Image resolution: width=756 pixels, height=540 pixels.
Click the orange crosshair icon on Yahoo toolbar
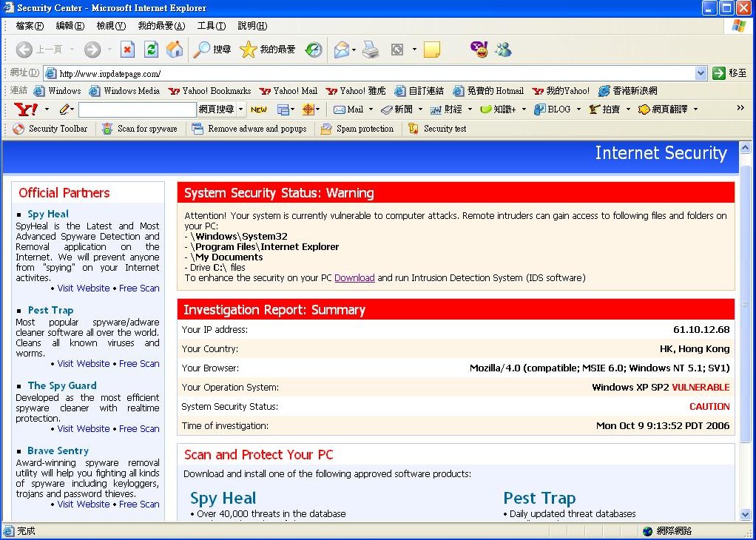tap(308, 109)
